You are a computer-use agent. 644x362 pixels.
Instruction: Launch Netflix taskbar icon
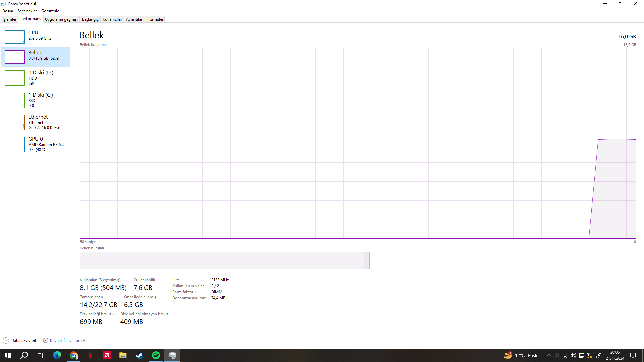[90, 355]
